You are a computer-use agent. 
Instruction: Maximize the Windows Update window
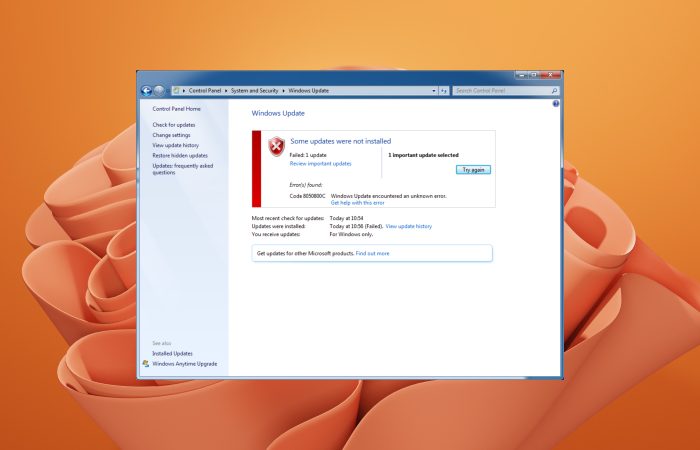click(533, 75)
